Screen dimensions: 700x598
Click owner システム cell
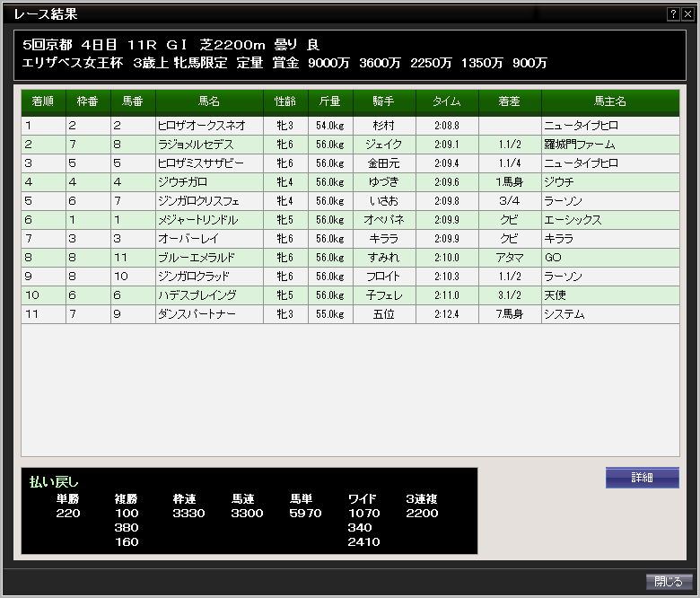tap(610, 314)
